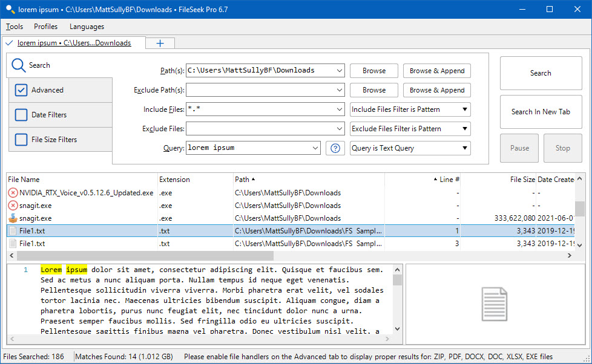Click in the Exclude Files input field
This screenshot has width=592, height=364.
pos(260,129)
